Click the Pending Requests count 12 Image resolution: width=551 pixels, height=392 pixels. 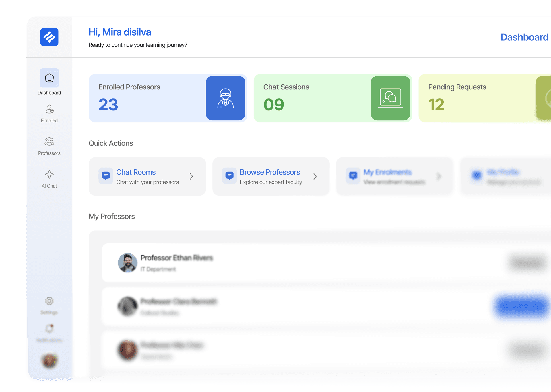click(x=436, y=104)
